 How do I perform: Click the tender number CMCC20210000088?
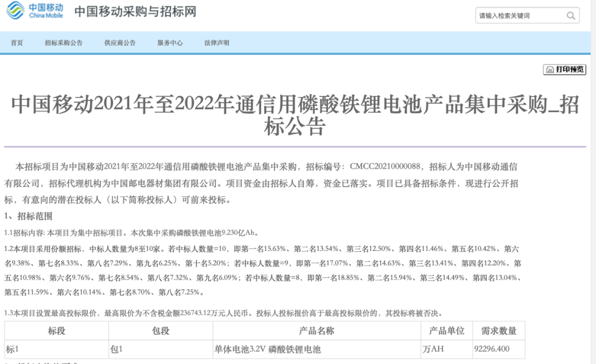385,167
